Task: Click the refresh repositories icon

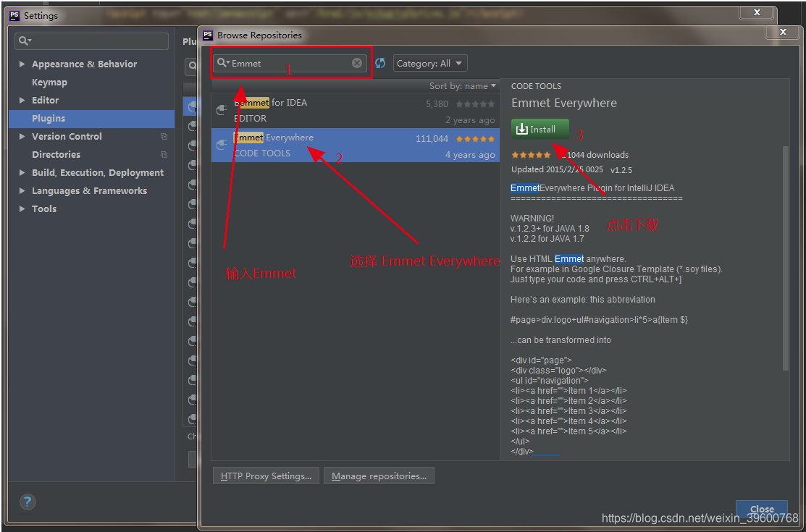Action: 380,63
